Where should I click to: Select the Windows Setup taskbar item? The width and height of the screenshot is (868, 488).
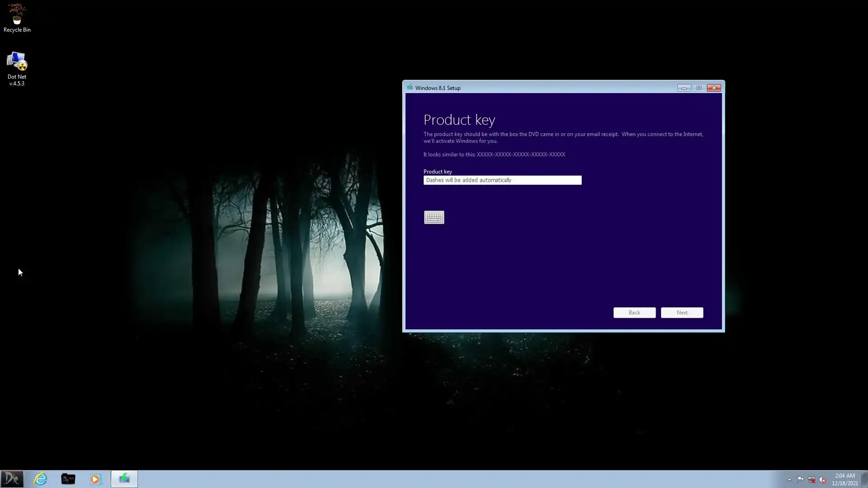coord(124,479)
